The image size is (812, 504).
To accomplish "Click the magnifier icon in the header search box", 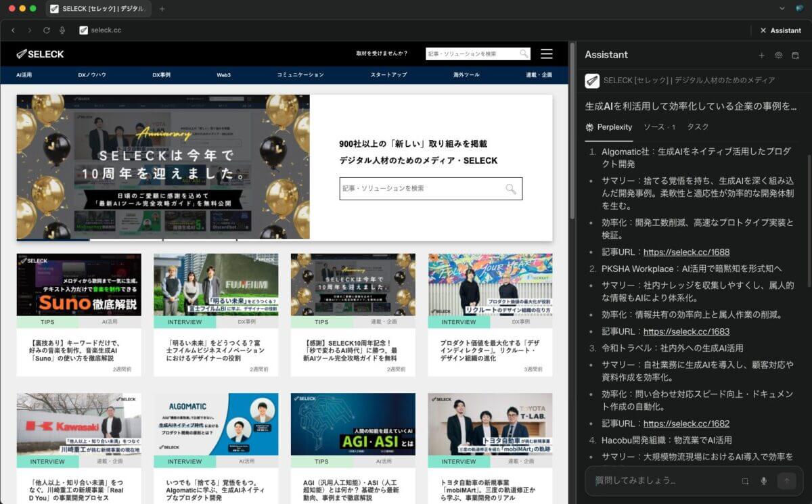I will (x=524, y=53).
